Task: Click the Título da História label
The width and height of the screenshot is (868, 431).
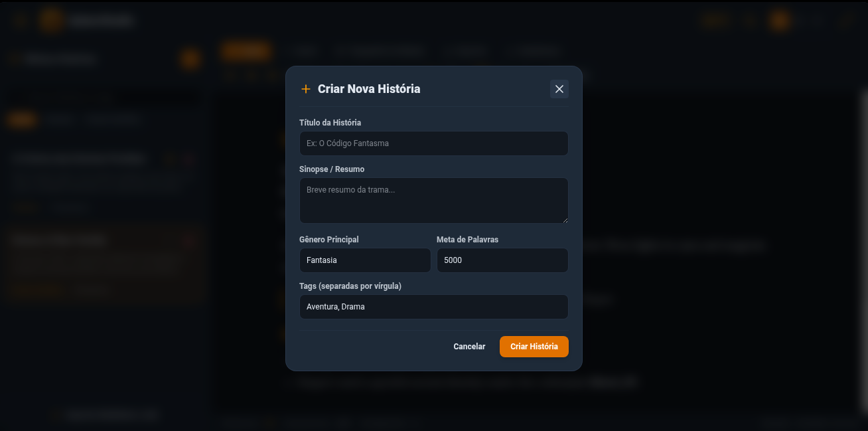Action: click(x=330, y=123)
